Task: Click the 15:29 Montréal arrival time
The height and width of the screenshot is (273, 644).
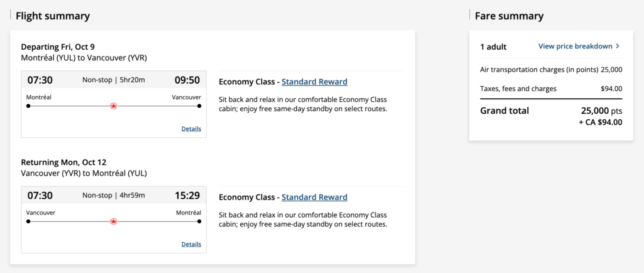Action: [x=187, y=195]
